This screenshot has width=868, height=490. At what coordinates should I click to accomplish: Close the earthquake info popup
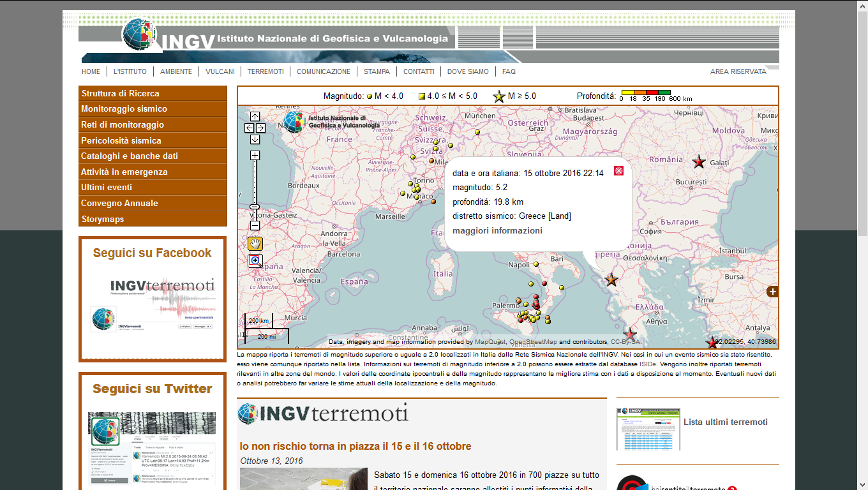point(618,170)
